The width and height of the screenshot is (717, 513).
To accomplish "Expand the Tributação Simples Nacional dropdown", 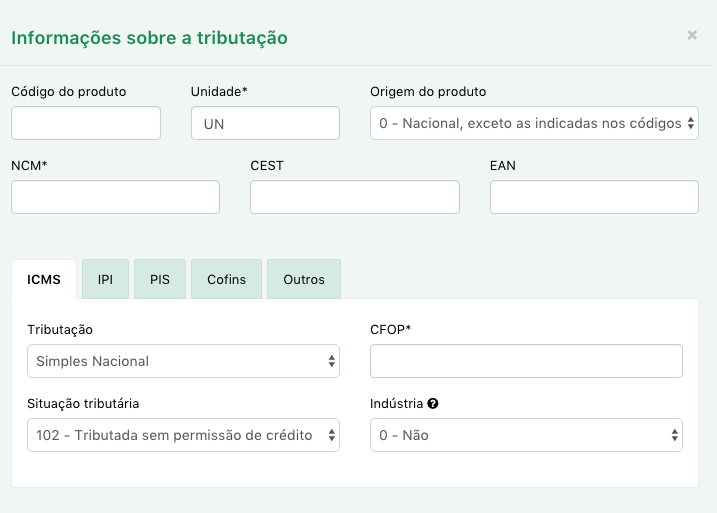I will tap(183, 361).
